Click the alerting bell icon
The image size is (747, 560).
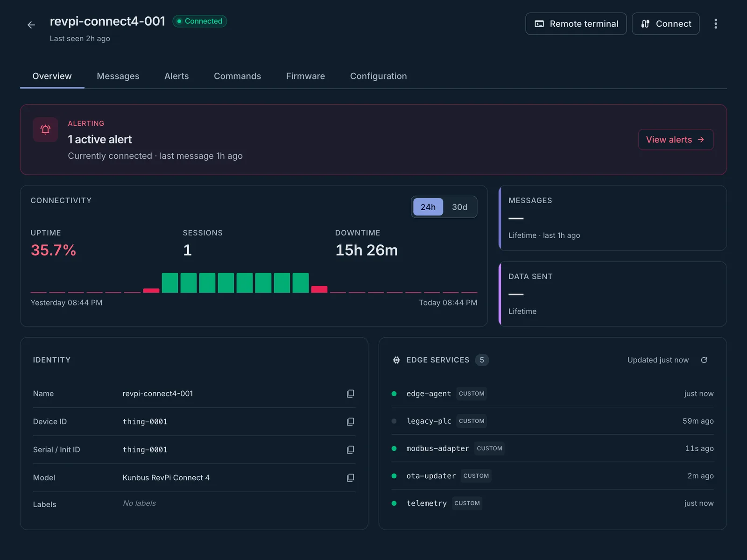[x=45, y=129]
